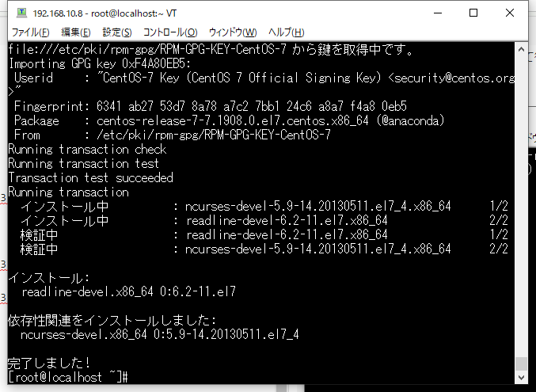Click the window title '192.168.10.8 - root@localhost:~ VT'
This screenshot has height=392, width=536.
(x=105, y=13)
